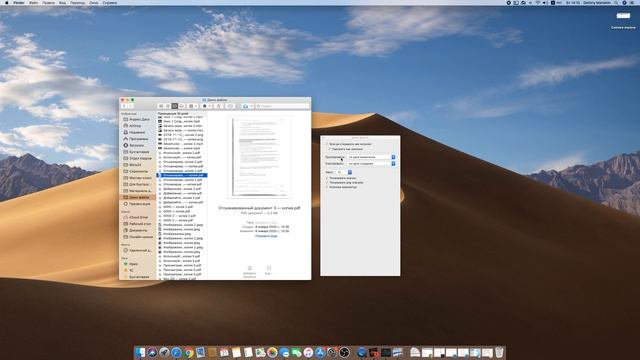
Task: Open App Store from the Dock
Action: coord(320,352)
